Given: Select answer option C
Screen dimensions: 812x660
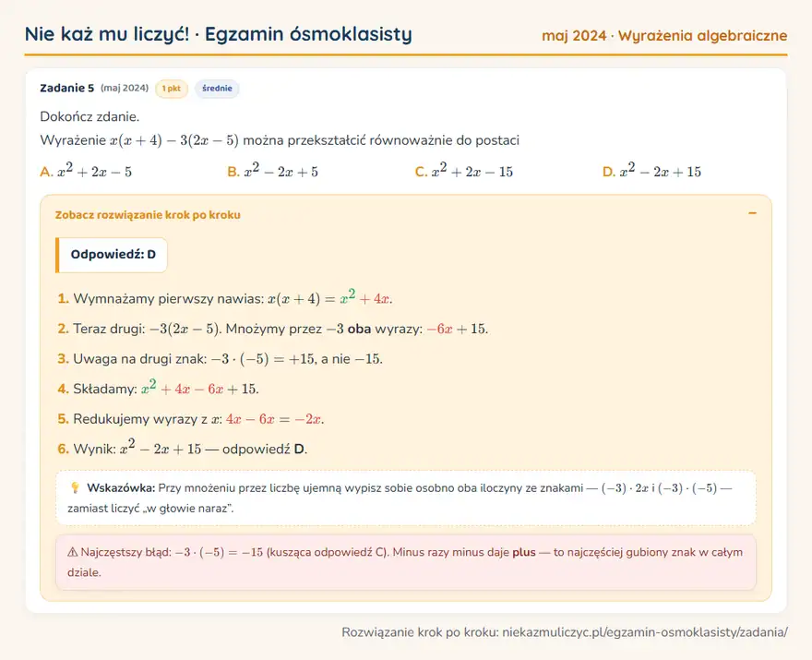Looking at the screenshot, I should point(464,171).
